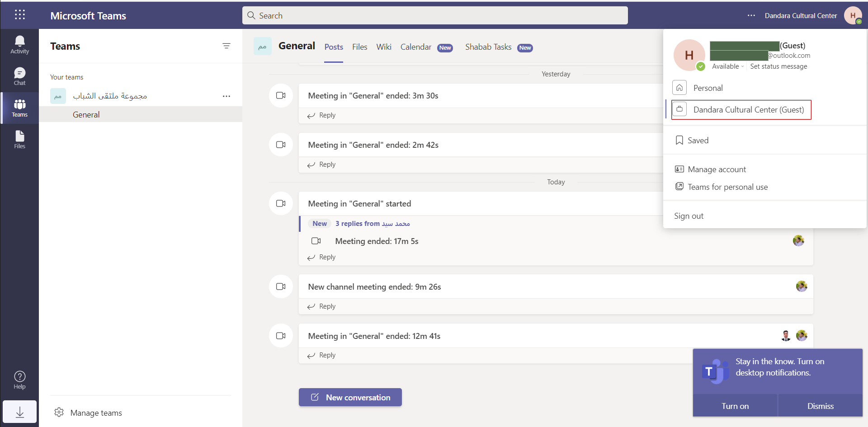868x427 pixels.
Task: Click Sign out in profile menu
Action: (689, 216)
